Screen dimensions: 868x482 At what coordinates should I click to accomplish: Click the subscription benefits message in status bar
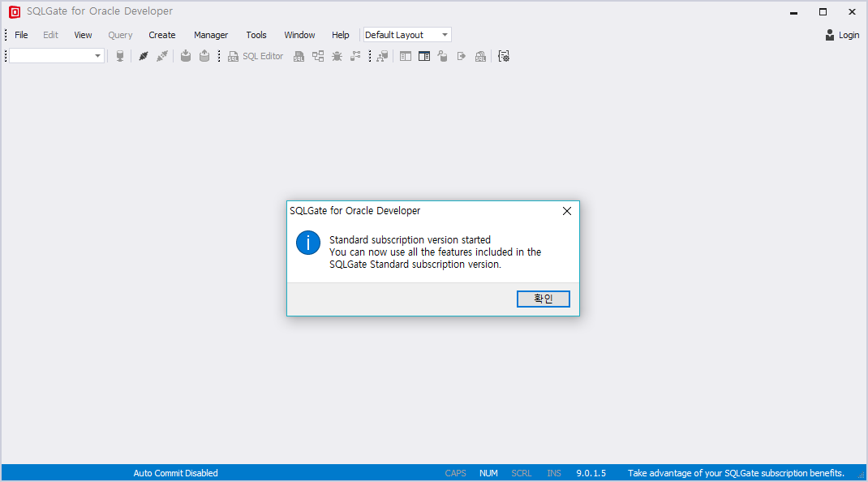point(737,473)
